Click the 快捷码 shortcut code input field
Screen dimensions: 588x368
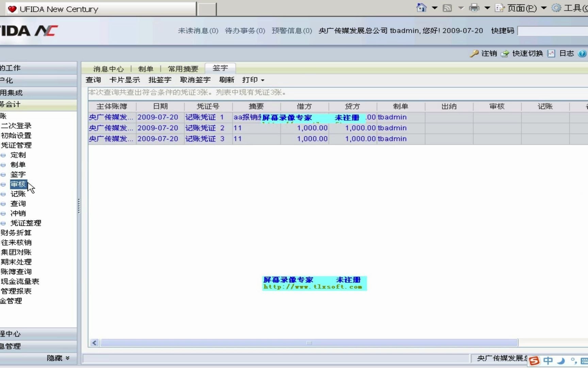[x=553, y=31]
